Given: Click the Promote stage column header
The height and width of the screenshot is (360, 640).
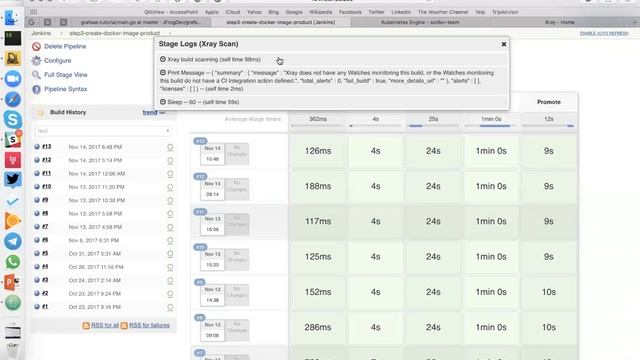Looking at the screenshot, I should point(549,102).
